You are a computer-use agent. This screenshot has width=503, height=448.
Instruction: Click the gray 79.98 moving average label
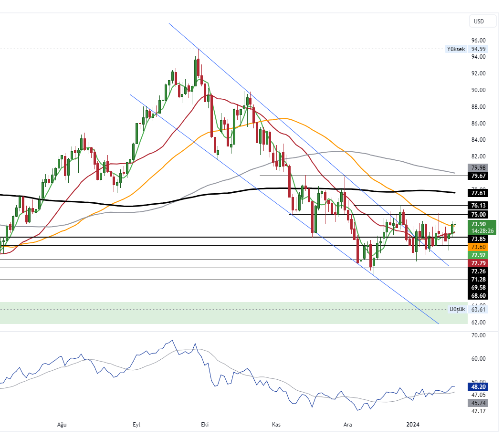(479, 167)
